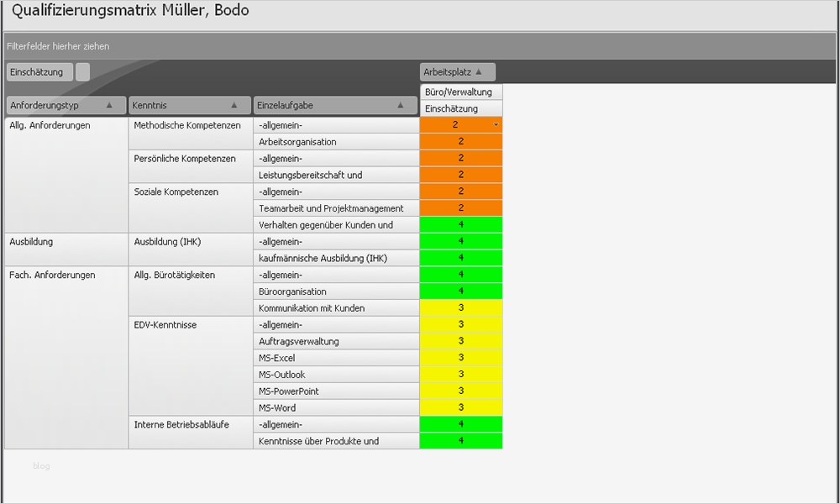This screenshot has height=504, width=840.
Task: Click the MS-PowerPoint task row
Action: tap(337, 391)
